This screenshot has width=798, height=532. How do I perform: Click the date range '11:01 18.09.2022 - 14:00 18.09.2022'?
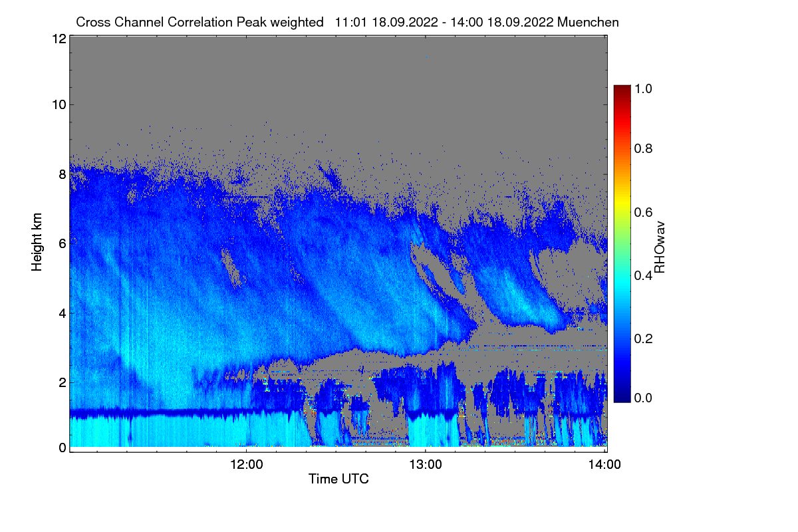445,22
